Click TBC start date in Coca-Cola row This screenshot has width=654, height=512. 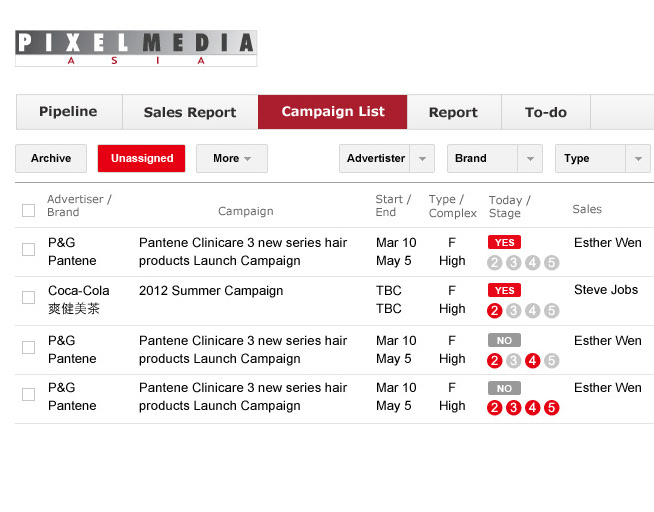389,291
